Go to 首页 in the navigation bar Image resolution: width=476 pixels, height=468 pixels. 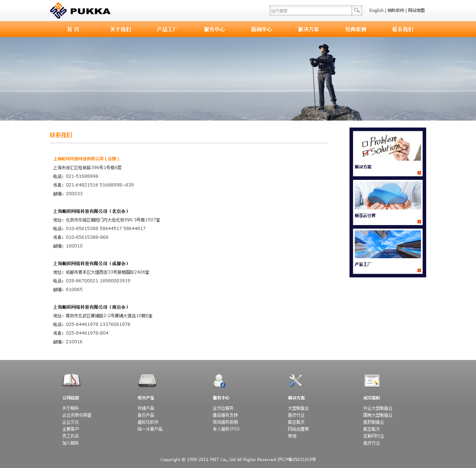[73, 30]
